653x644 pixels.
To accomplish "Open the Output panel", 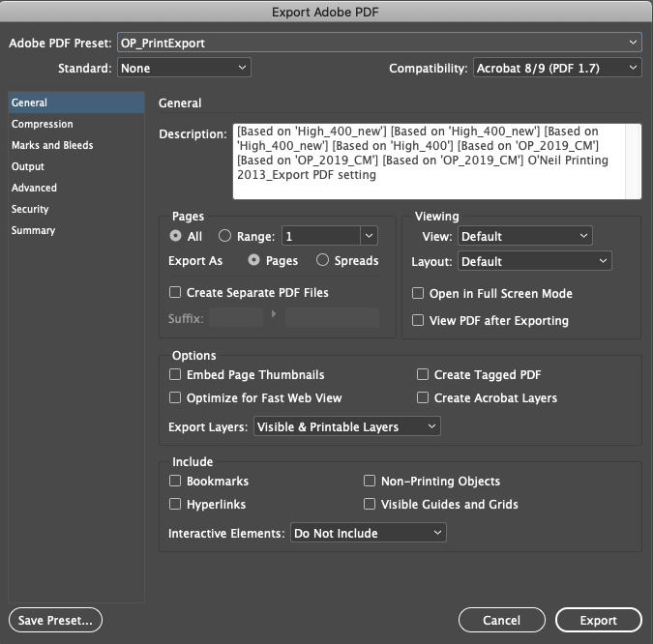I will coord(76,166).
